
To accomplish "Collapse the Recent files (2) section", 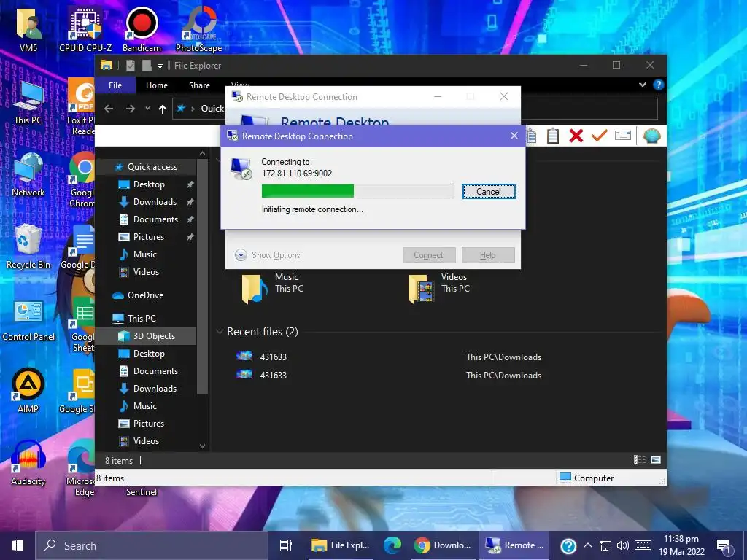I will pos(220,332).
